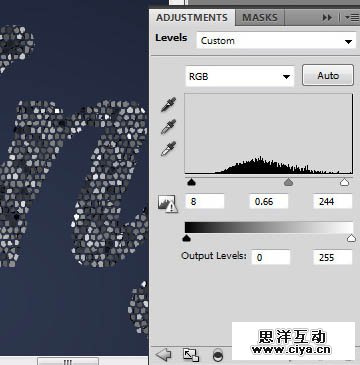Switch to the MASKS tab
This screenshot has height=365, width=360.
260,18
